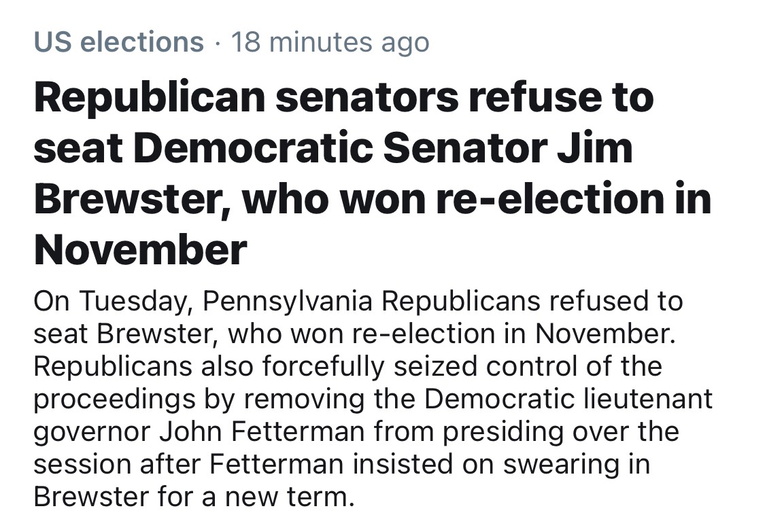Click the 18 minutes ago timestamp
Image resolution: width=765 pixels, height=532 pixels.
point(330,43)
